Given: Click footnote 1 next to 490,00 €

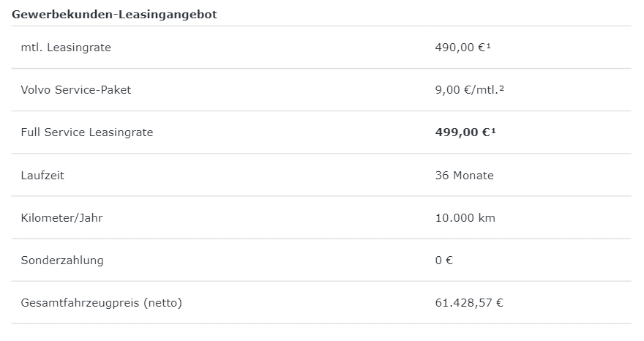Looking at the screenshot, I should 488,45.
